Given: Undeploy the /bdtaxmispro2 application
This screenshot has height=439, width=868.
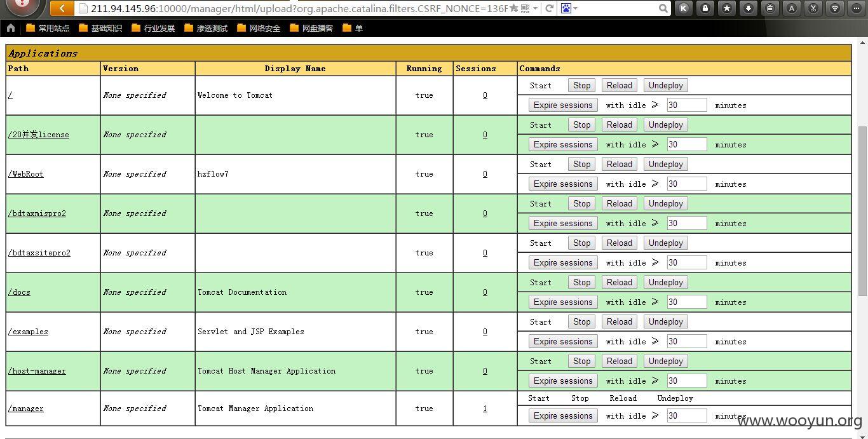Looking at the screenshot, I should pyautogui.click(x=666, y=204).
